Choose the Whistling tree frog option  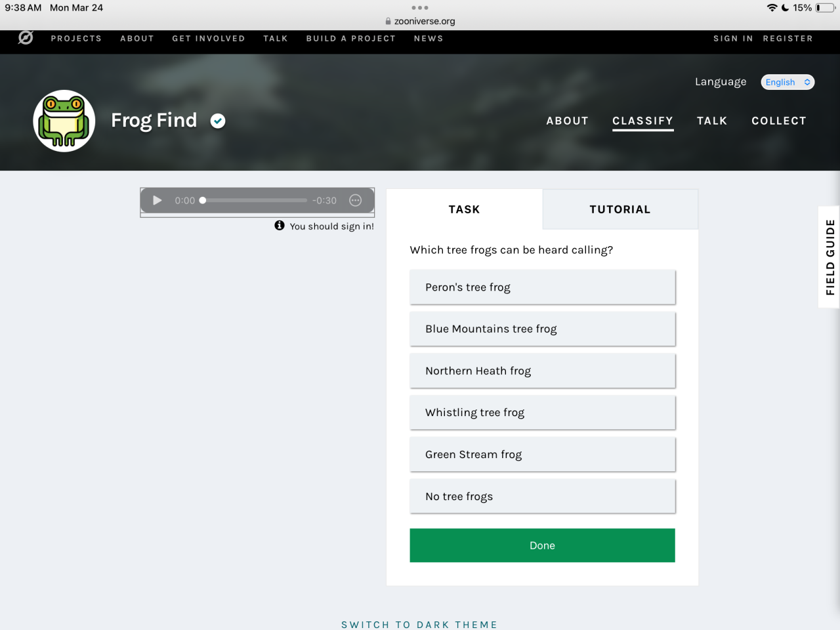pos(542,413)
